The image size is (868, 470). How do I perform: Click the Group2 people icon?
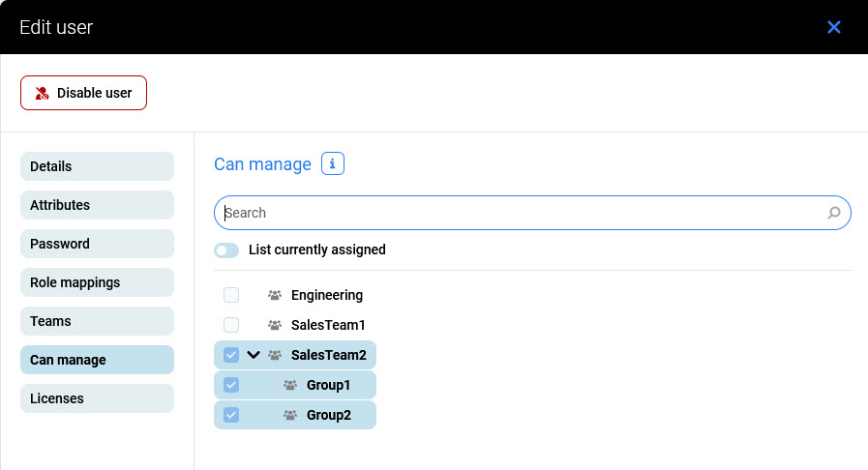(x=290, y=415)
